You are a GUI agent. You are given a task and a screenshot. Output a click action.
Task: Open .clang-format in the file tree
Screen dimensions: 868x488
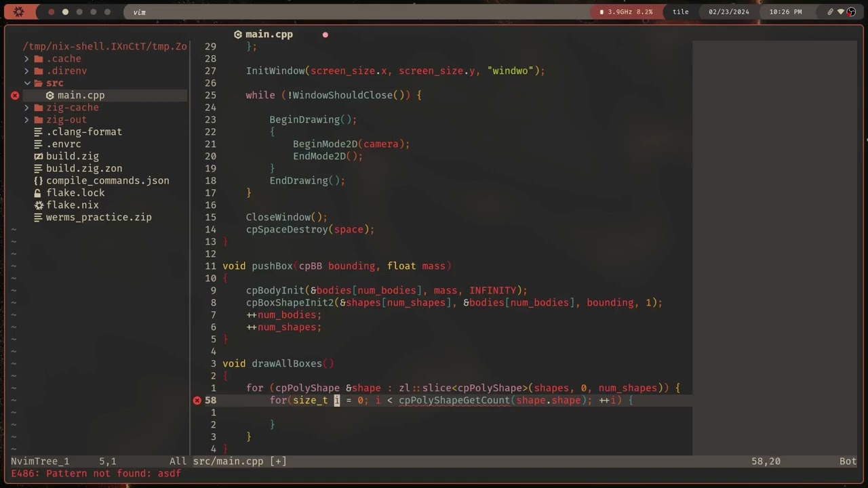tap(84, 132)
